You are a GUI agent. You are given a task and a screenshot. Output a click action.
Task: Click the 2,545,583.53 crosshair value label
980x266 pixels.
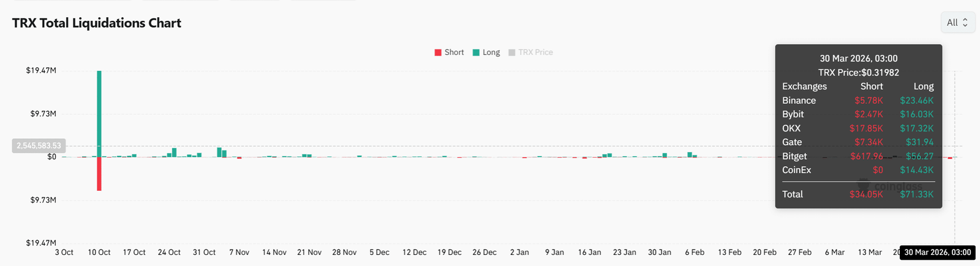[x=39, y=146]
